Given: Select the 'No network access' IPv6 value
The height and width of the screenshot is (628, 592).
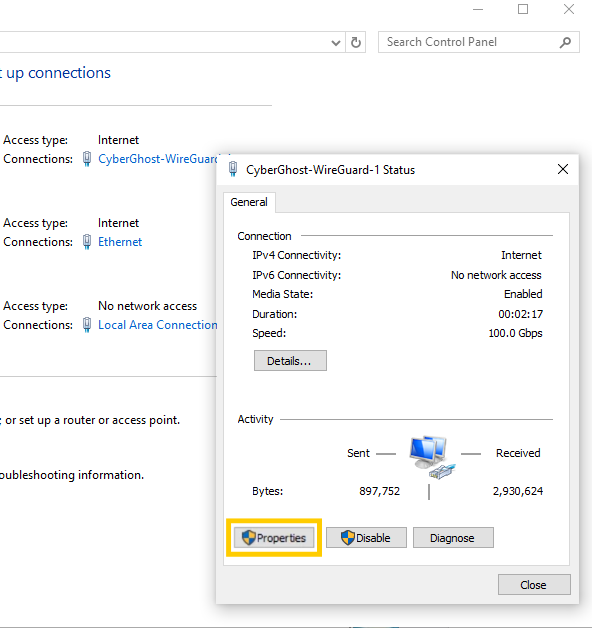Looking at the screenshot, I should point(496,275).
